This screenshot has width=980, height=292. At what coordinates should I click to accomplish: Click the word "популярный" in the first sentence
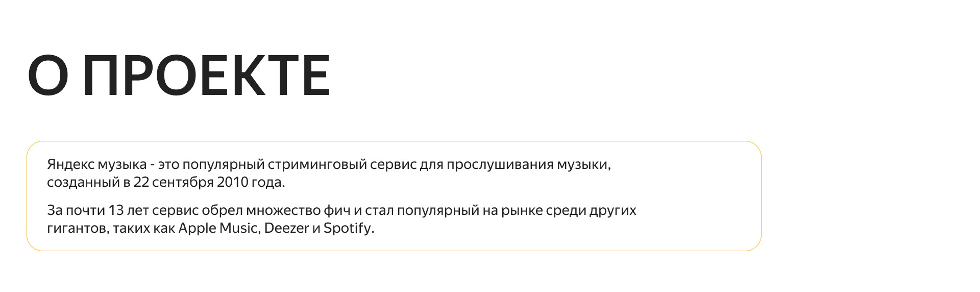tap(224, 165)
